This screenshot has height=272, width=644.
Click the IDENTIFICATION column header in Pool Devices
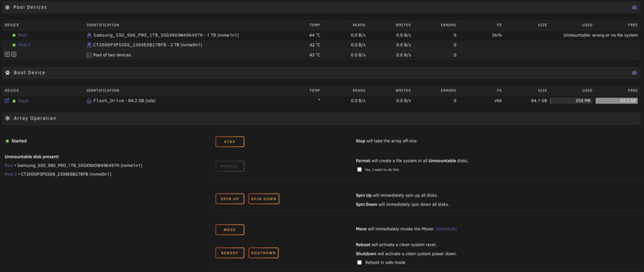102,25
